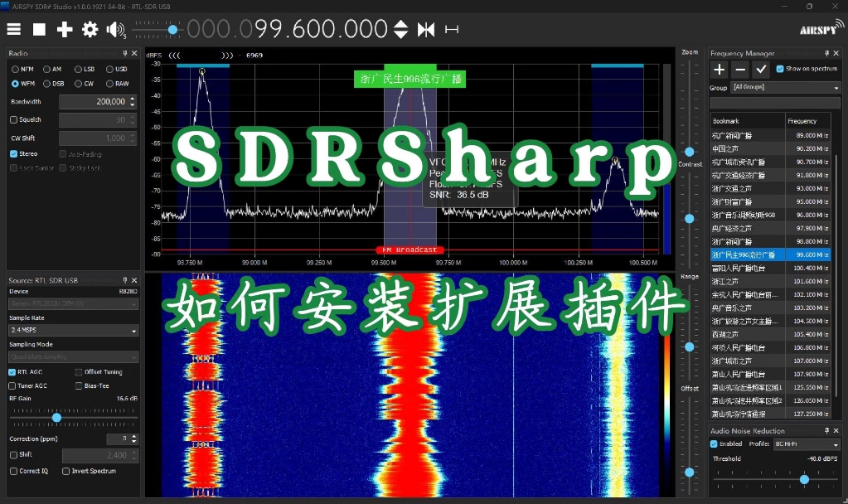Click the checkmark edit bookmark button
This screenshot has height=504, width=848.
coord(761,70)
